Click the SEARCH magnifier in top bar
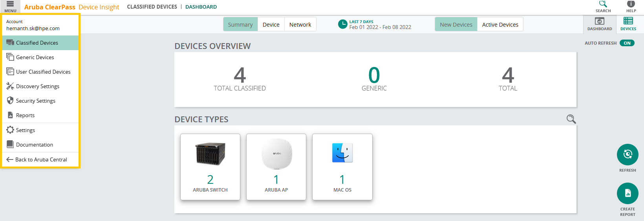Screen dimensions: 644x221 click(x=603, y=4)
